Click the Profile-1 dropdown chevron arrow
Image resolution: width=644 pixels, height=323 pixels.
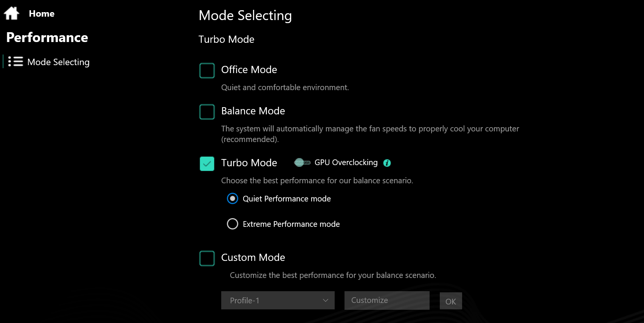coord(325,300)
